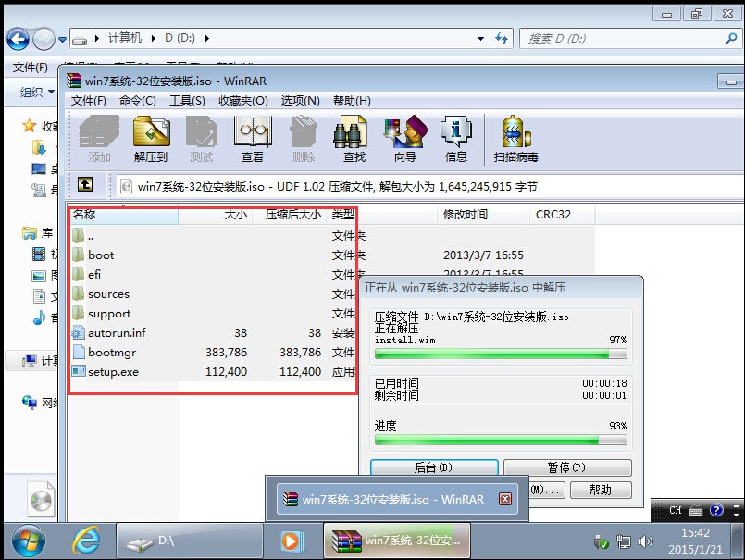The width and height of the screenshot is (745, 560).
Task: Open the Explorer 文件(F) menu
Action: 30,68
